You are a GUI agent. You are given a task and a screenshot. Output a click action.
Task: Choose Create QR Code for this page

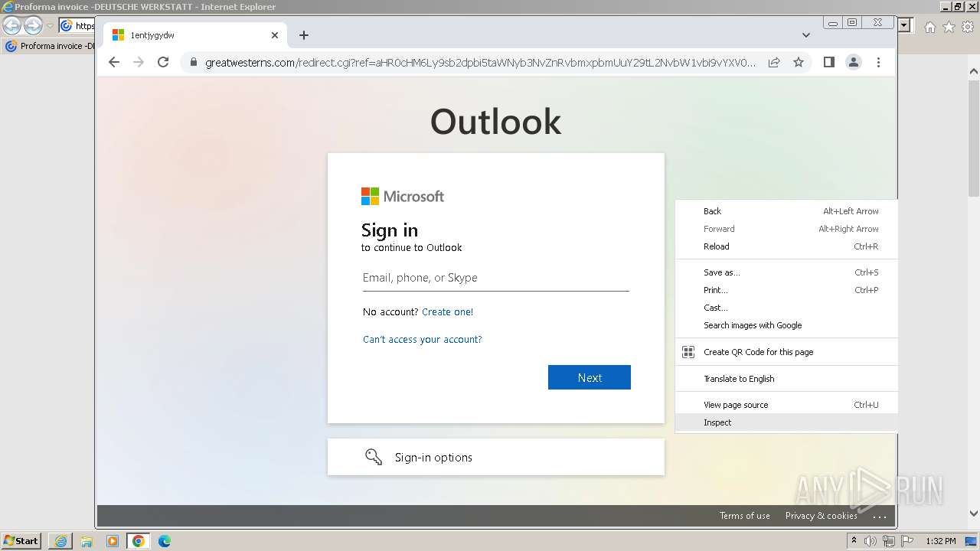(x=786, y=352)
